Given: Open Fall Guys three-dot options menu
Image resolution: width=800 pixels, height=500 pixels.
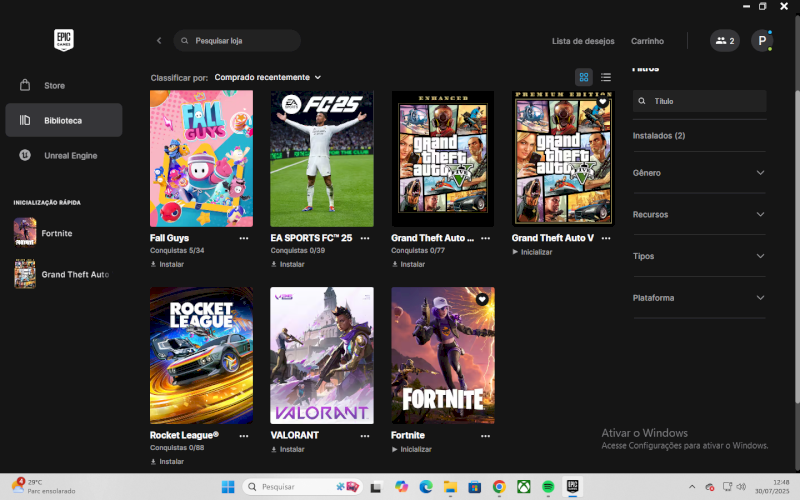Looking at the screenshot, I should pyautogui.click(x=244, y=239).
